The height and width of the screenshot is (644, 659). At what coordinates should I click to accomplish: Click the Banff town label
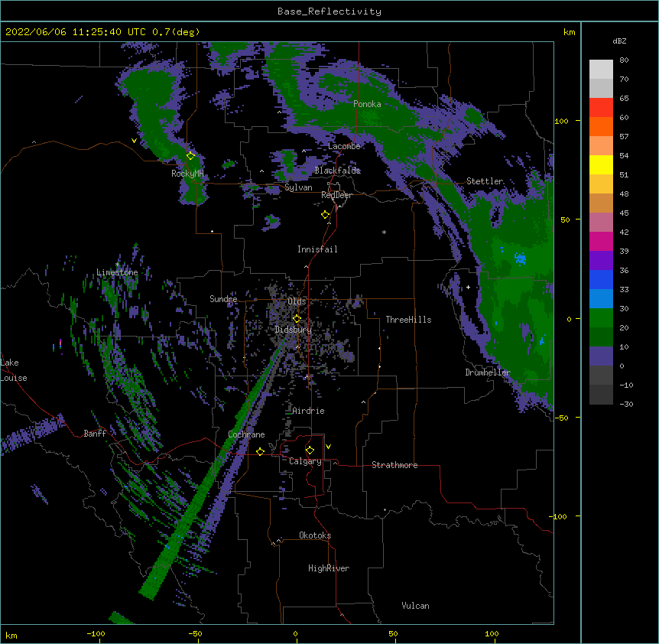[x=95, y=434]
